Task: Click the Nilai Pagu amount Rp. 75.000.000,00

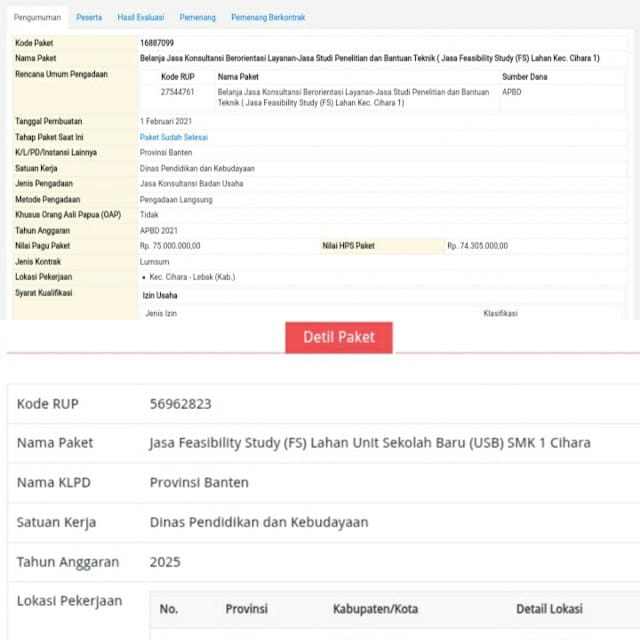Action: click(170, 245)
